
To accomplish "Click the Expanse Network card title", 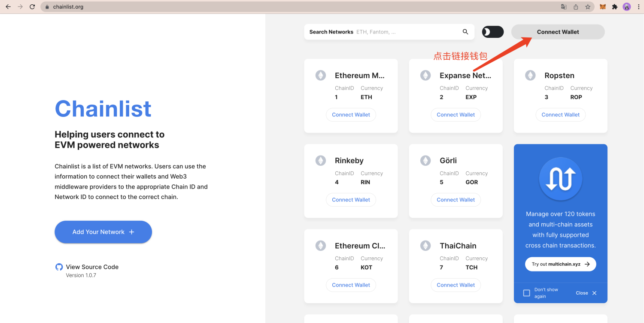I will (465, 76).
